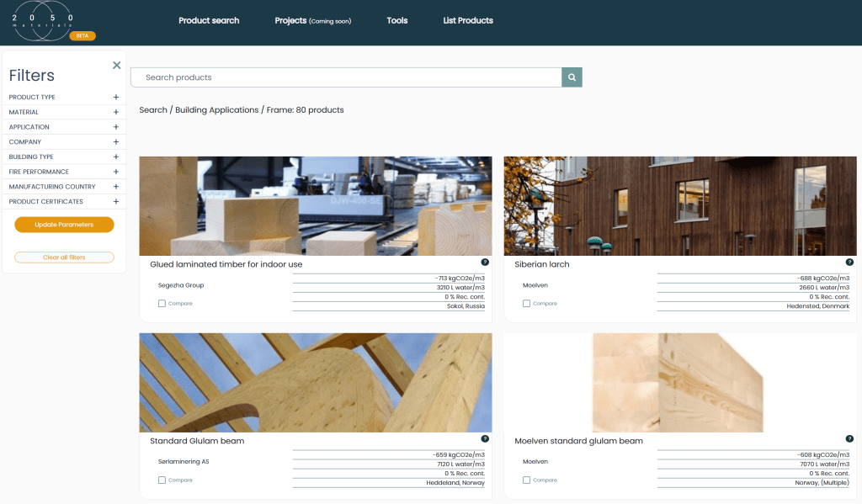Focus the Search products input field
862x504 pixels.
[x=345, y=77]
